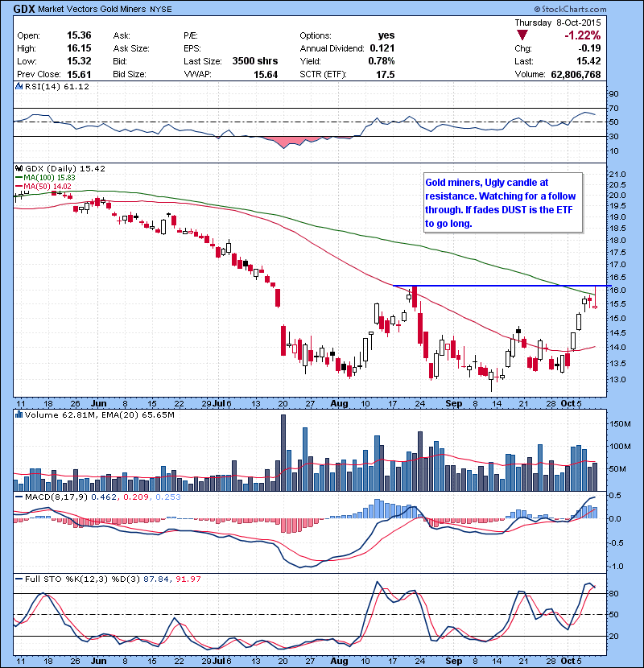
Task: Click the 13.0 price axis label
Action: click(x=617, y=380)
